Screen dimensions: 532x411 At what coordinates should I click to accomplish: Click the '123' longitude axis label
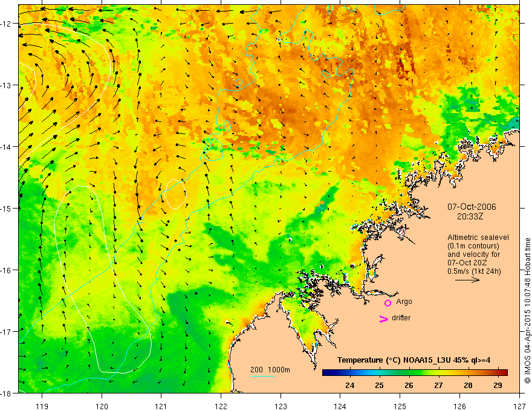[x=281, y=406]
